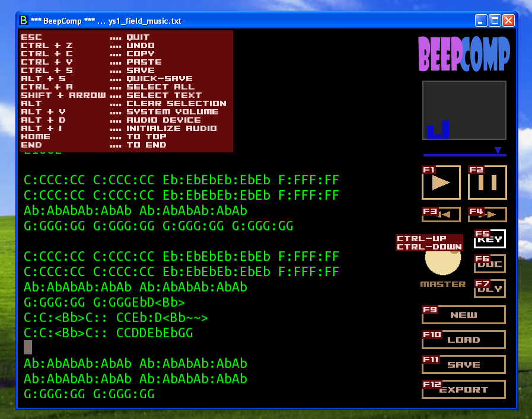Screen dimensions: 532x419
Task: Click the MASTER volume knob
Action: click(443, 263)
